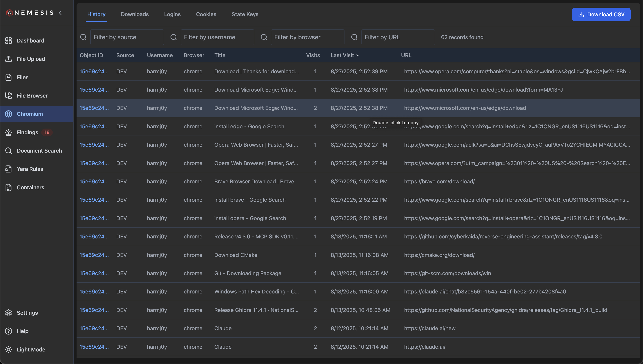643x364 pixels.
Task: Open the Dashboard section
Action: tap(30, 41)
